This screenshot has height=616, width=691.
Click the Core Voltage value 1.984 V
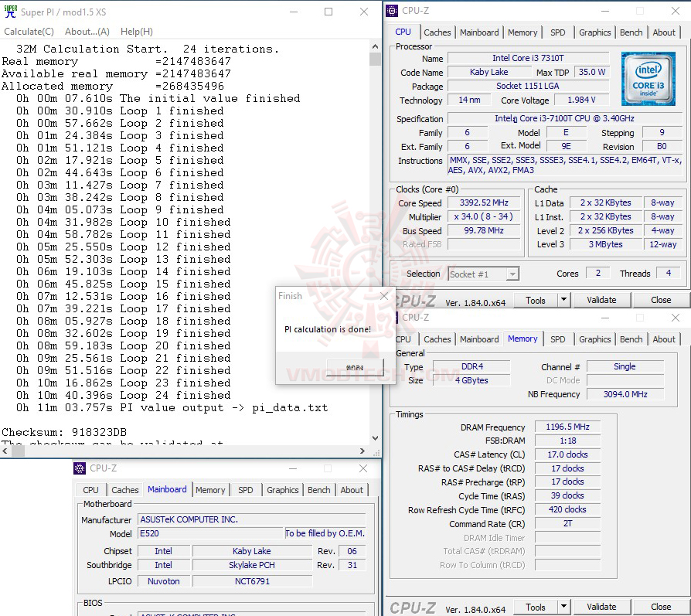pyautogui.click(x=581, y=100)
